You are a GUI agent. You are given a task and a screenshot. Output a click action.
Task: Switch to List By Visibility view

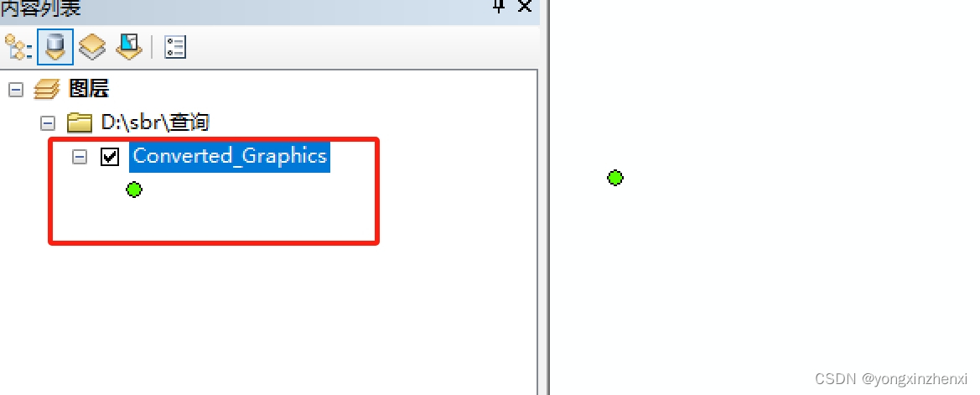(92, 47)
